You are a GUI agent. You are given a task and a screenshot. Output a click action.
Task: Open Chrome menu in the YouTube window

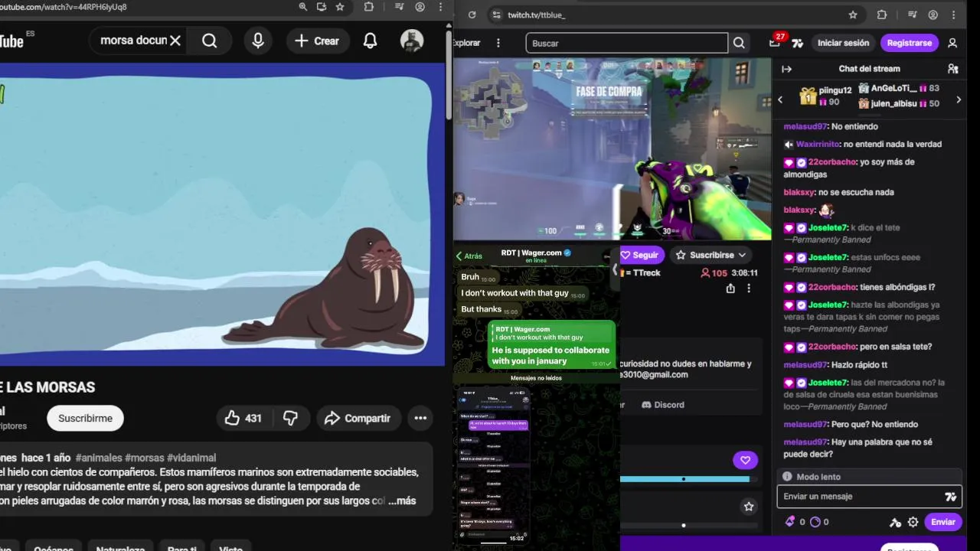440,7
